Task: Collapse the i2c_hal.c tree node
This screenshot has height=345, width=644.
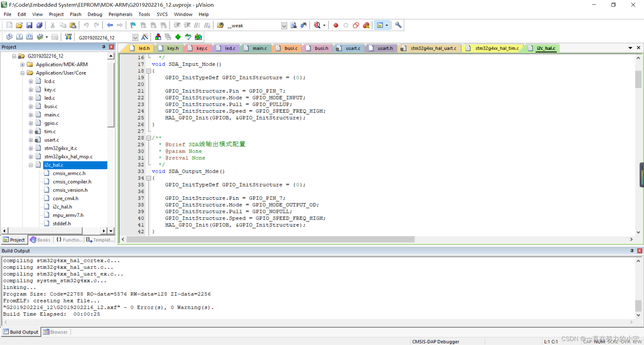Action: pyautogui.click(x=31, y=165)
